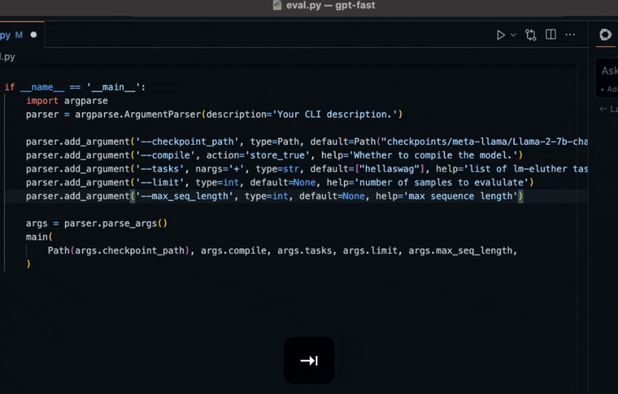The height and width of the screenshot is (394, 618).
Task: Click the 'number of samples to evaluate' string
Action: (441, 182)
